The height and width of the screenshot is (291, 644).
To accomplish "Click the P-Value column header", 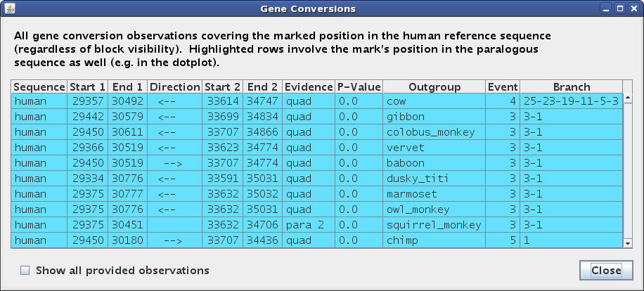I will pos(359,87).
